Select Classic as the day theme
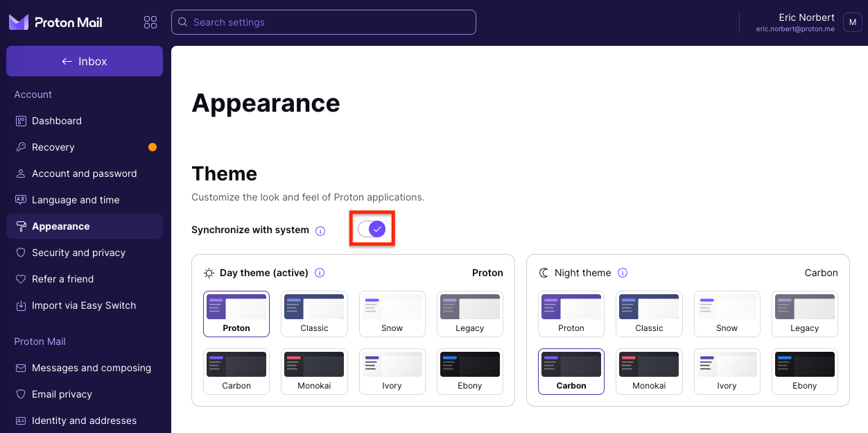The image size is (868, 433). 314,314
